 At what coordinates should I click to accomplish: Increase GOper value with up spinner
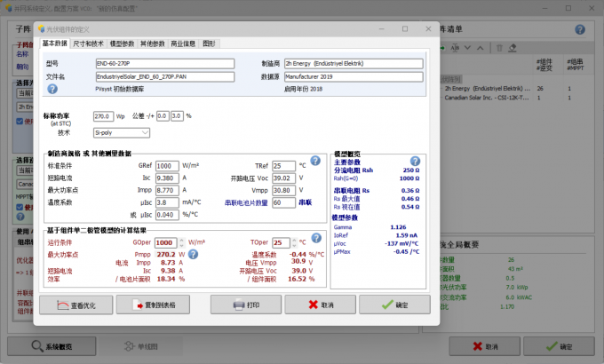click(181, 240)
